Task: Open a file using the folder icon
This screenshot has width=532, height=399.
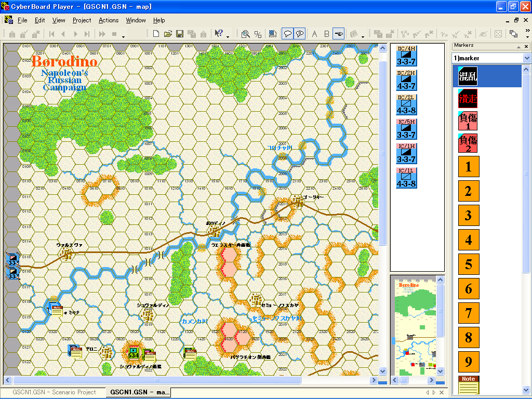Action: point(168,34)
